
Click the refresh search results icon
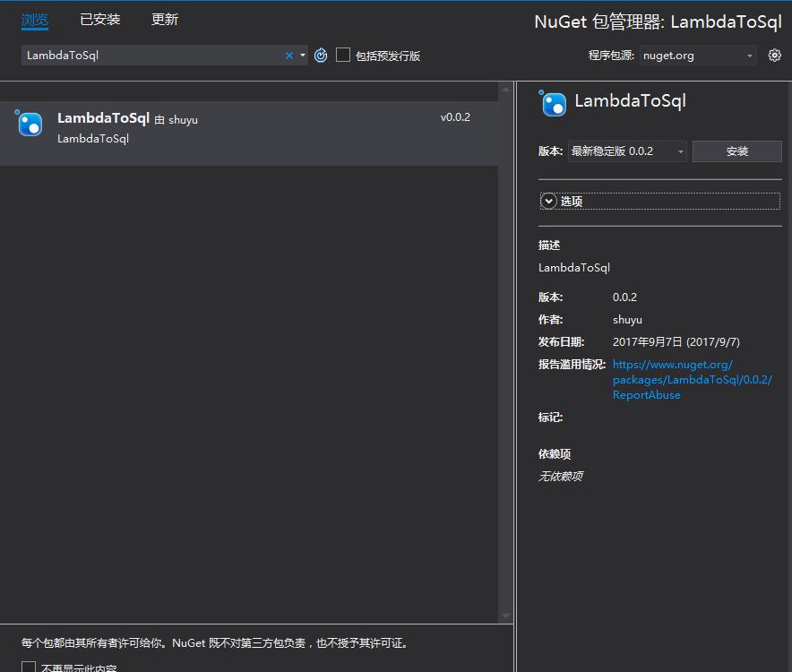321,55
